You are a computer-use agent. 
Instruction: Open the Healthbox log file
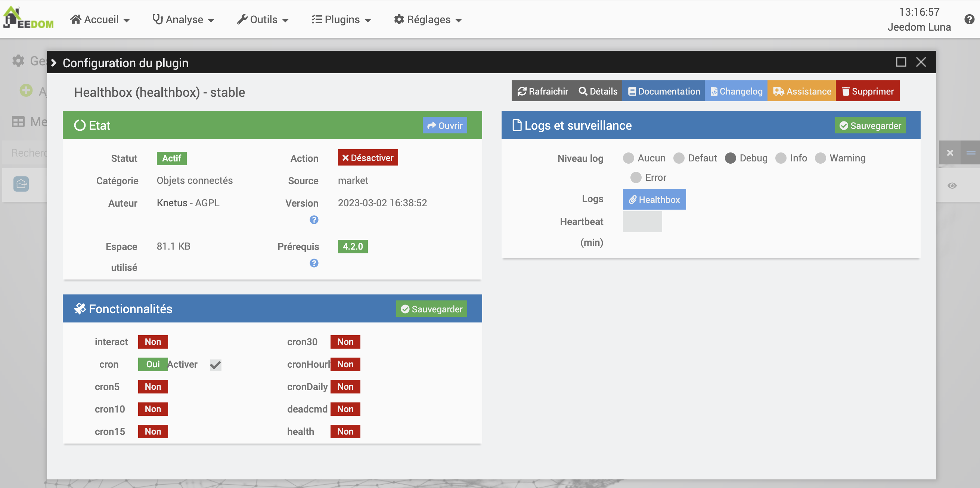click(x=654, y=200)
